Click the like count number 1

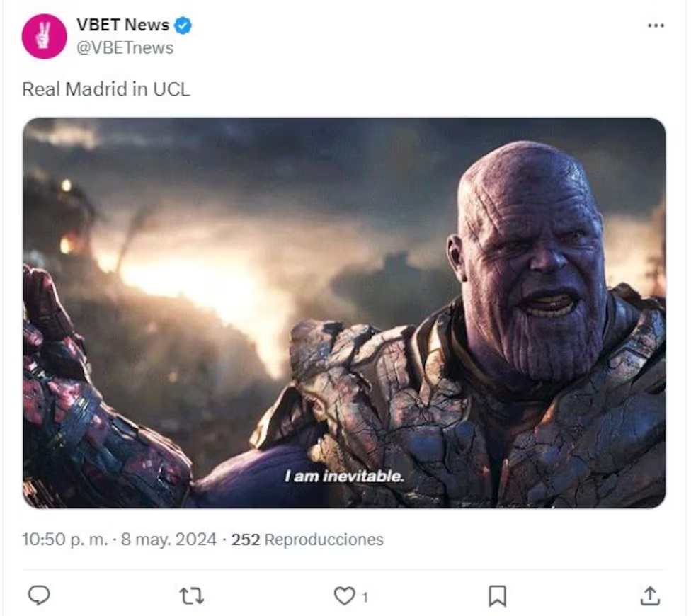pyautogui.click(x=365, y=598)
